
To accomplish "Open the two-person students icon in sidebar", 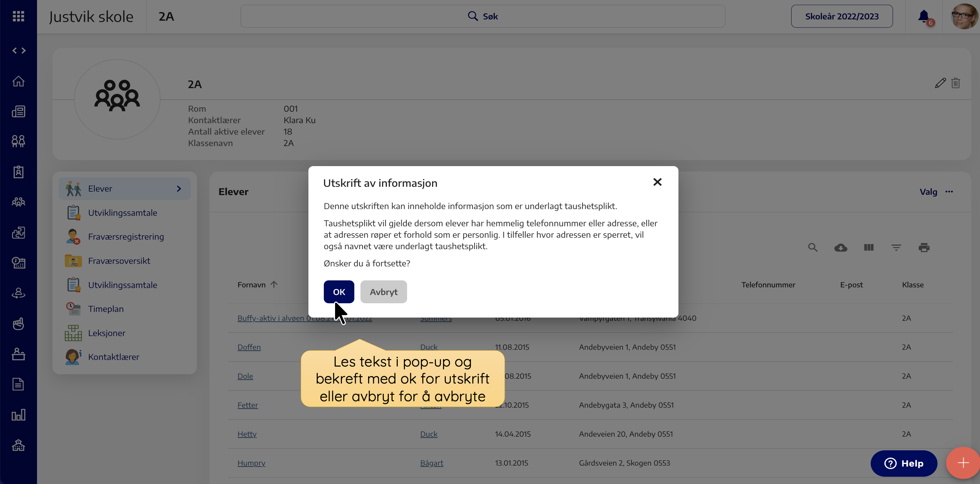I will pos(18,142).
